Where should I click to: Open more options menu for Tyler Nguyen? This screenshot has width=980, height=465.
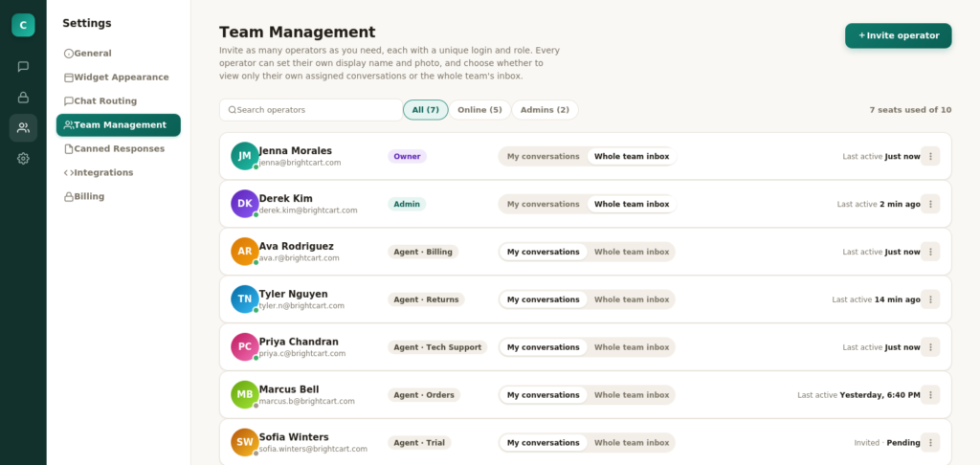(x=930, y=299)
